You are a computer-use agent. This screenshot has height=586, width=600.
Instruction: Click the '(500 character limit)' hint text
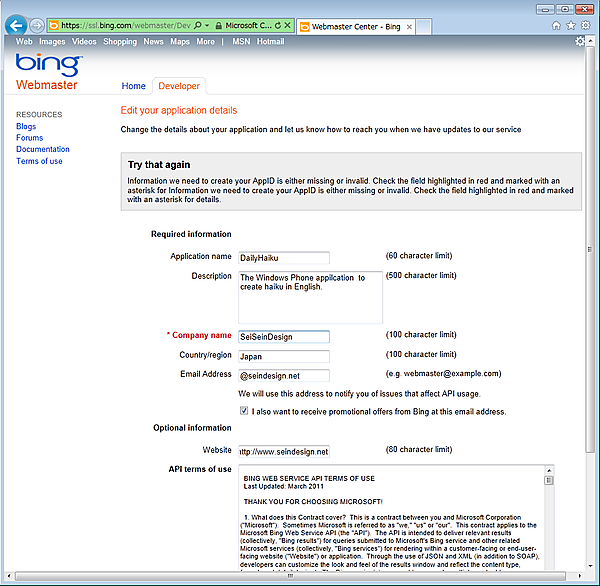click(421, 276)
